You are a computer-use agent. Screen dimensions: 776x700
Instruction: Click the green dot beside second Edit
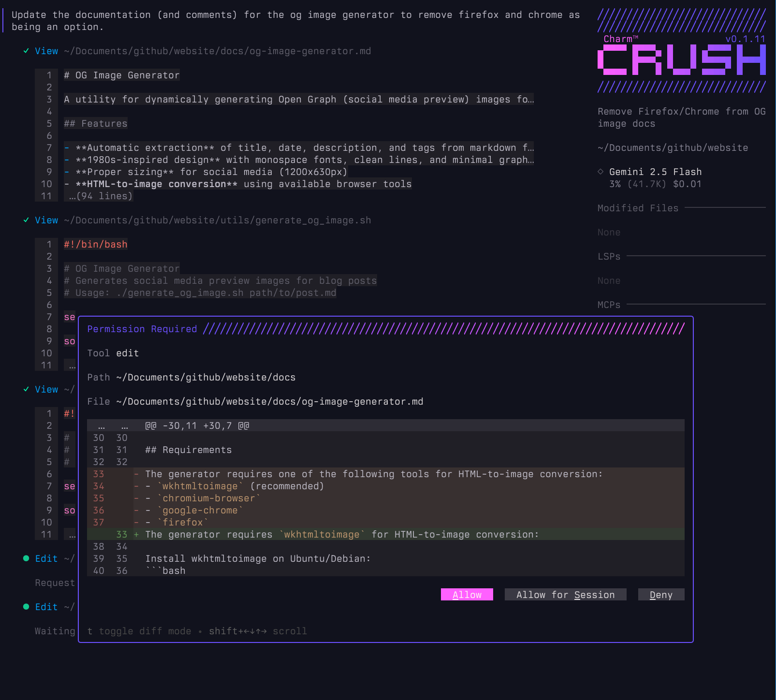tap(26, 607)
